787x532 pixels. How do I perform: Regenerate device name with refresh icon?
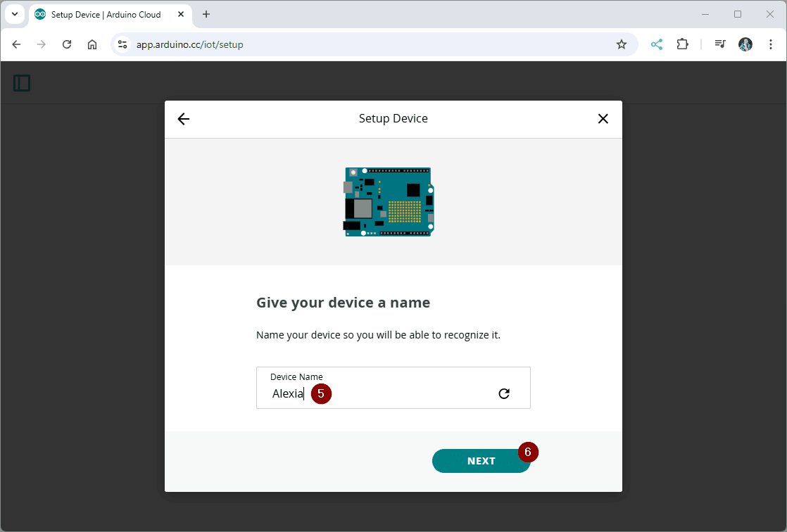(504, 394)
